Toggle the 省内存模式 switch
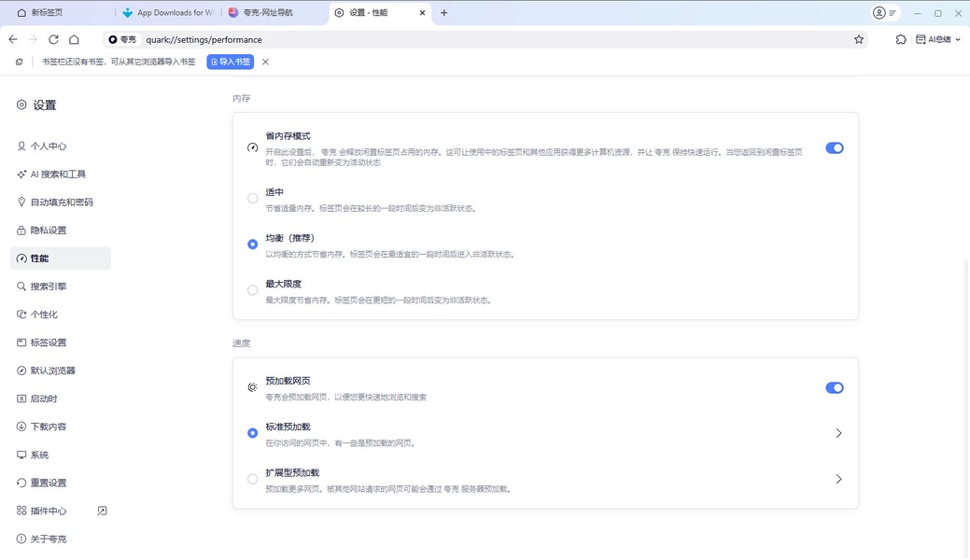Screen dimensions: 970x560 pyautogui.click(x=834, y=147)
